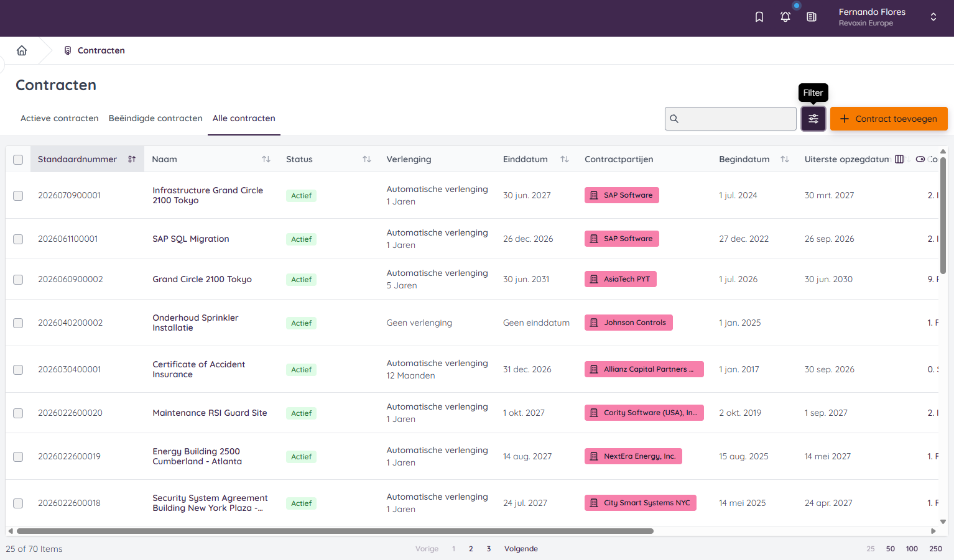The image size is (954, 560).
Task: Click vertical scrollbar of the table
Action: click(x=943, y=215)
